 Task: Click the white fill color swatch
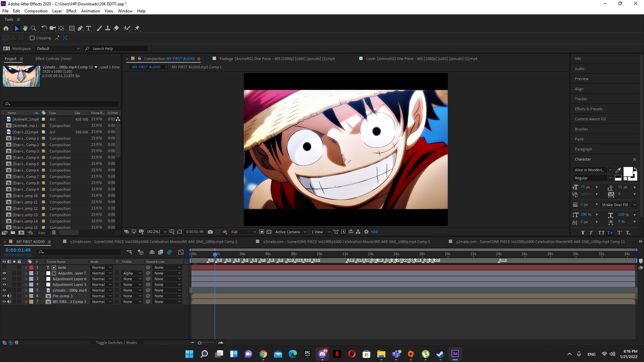(627, 172)
